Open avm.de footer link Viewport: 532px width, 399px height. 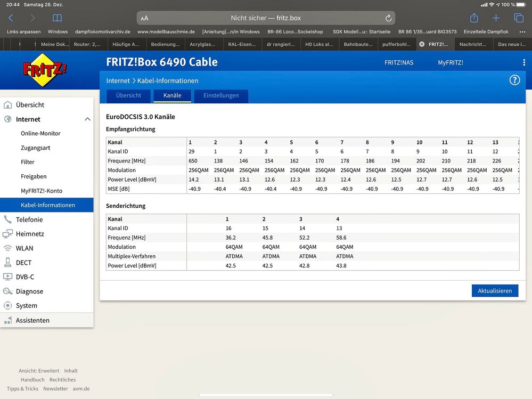(x=81, y=388)
